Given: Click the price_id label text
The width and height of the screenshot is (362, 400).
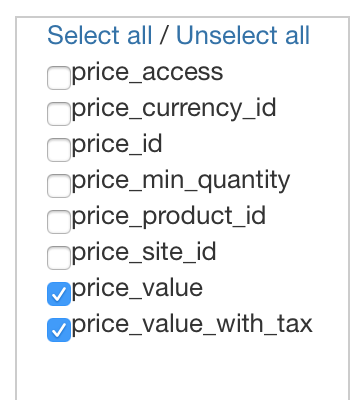Looking at the screenshot, I should (117, 144).
